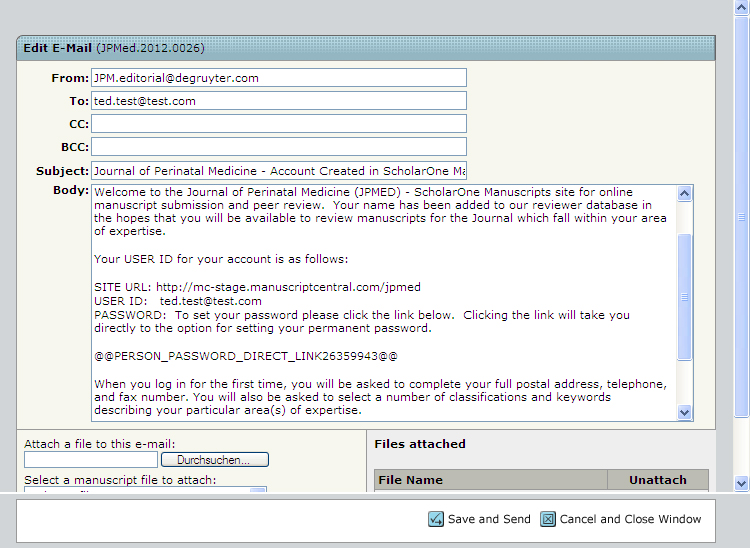Click the attach file path input box

point(91,460)
